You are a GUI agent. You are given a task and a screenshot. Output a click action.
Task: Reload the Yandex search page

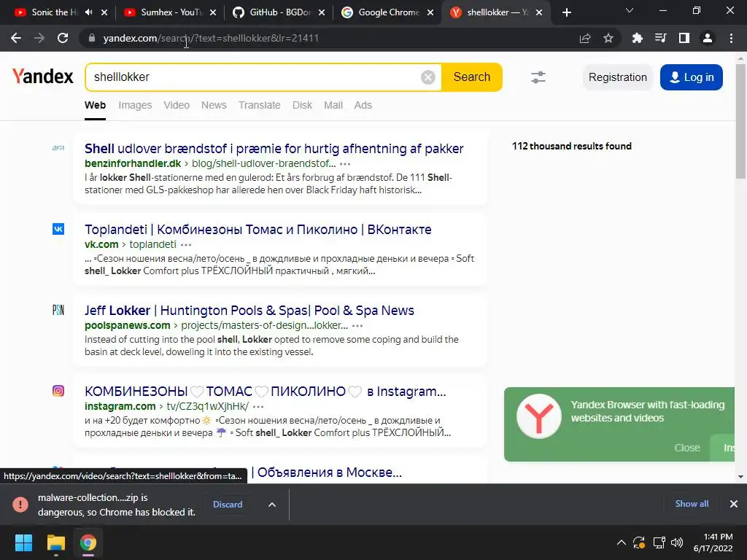point(63,38)
